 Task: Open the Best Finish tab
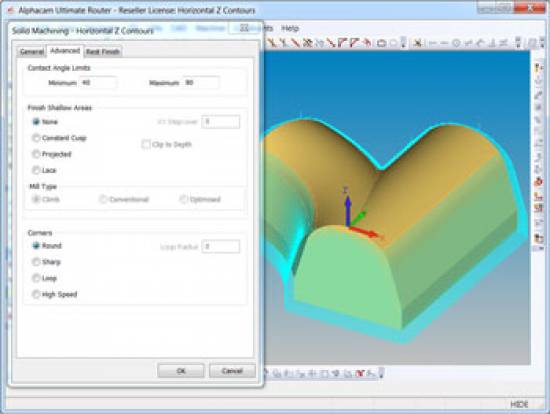pos(103,52)
